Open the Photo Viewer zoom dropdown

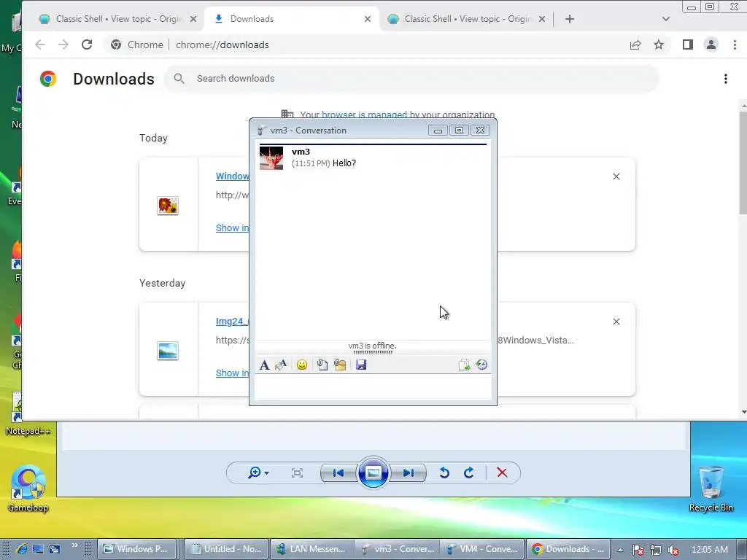259,472
